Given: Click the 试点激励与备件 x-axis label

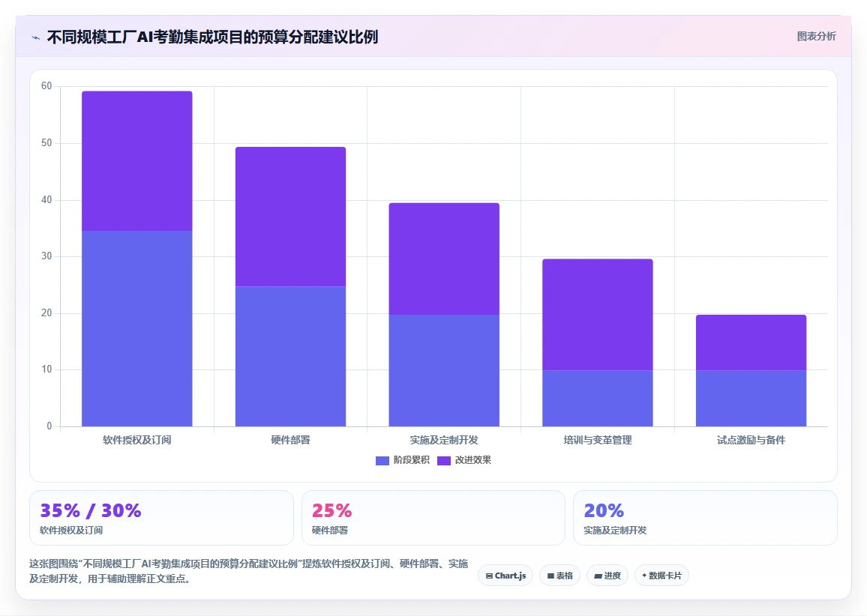Looking at the screenshot, I should [x=751, y=441].
